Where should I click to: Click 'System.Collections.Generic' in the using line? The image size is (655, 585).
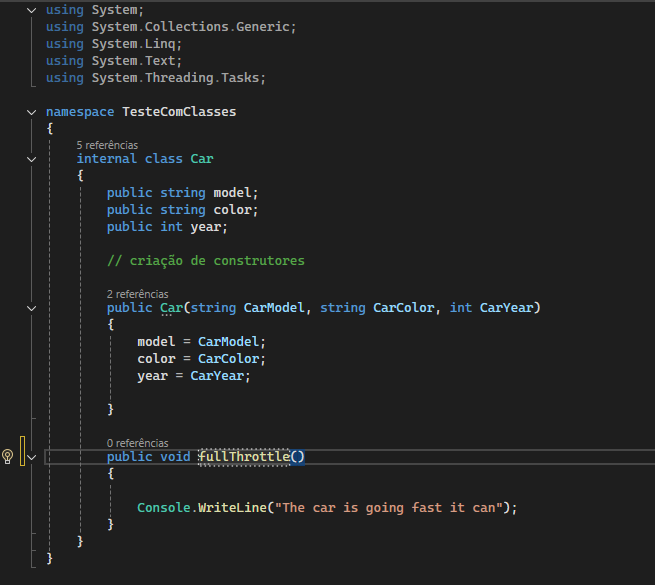[x=190, y=27]
